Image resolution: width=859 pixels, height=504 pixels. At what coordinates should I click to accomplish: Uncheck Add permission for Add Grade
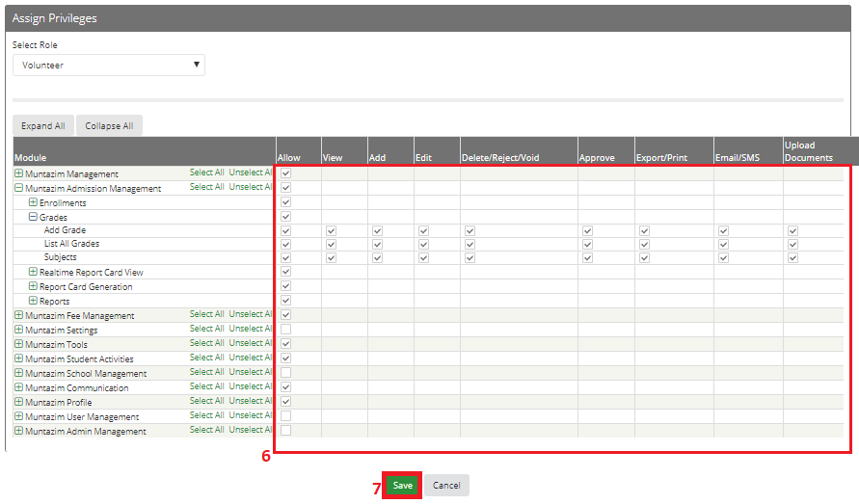click(378, 230)
